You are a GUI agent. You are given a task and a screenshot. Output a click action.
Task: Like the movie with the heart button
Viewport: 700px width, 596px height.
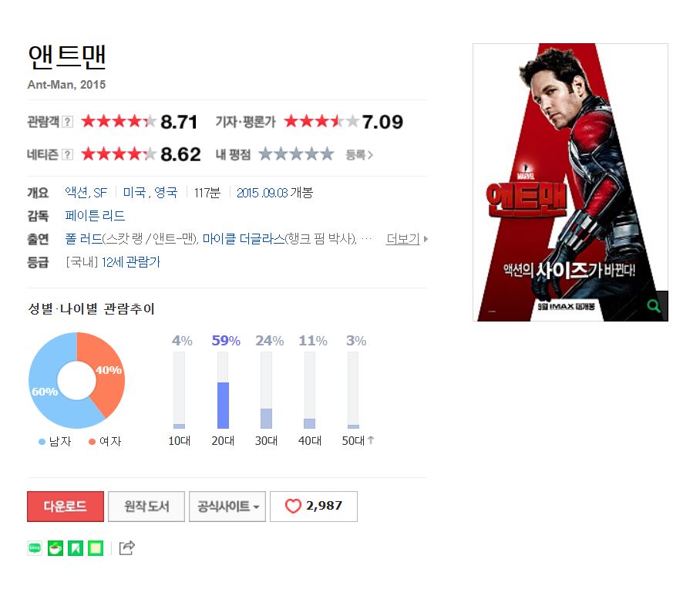pos(314,507)
